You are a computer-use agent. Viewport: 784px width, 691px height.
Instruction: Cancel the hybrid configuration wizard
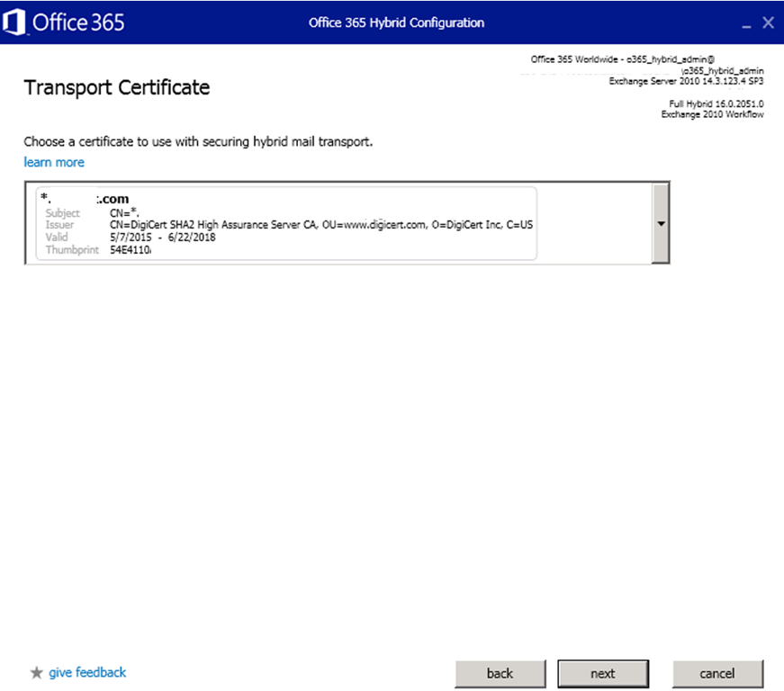(717, 674)
